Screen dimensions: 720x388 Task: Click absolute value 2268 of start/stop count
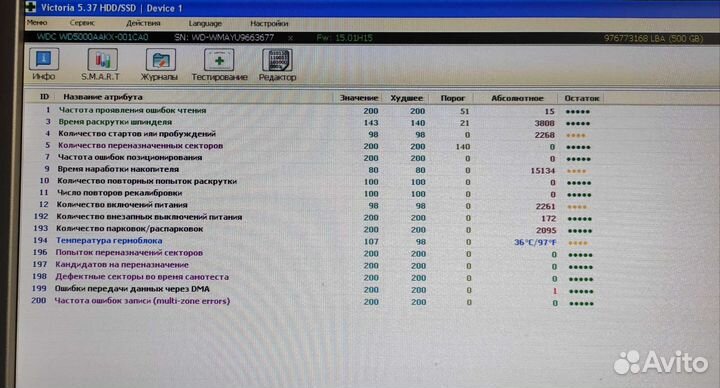pyautogui.click(x=545, y=135)
